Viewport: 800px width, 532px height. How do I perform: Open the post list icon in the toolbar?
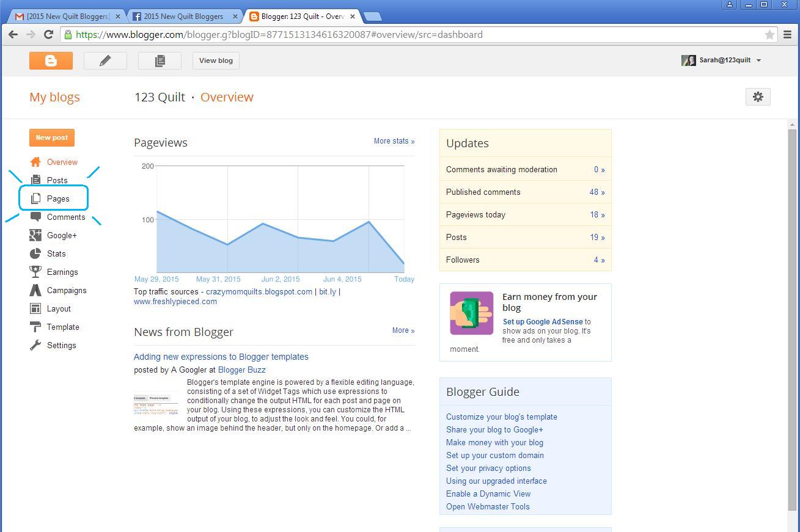pos(160,60)
